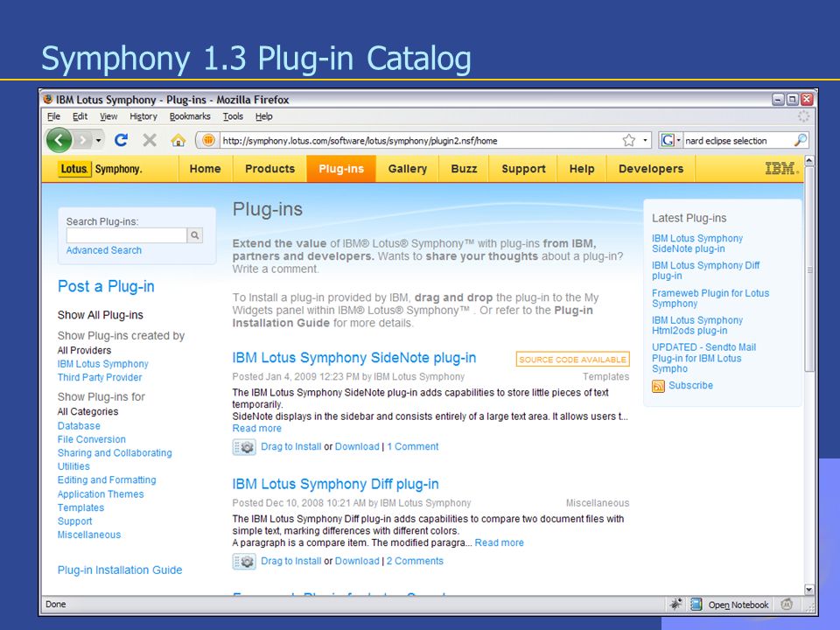Open the Bookmarks menu
840x630 pixels.
click(x=190, y=116)
